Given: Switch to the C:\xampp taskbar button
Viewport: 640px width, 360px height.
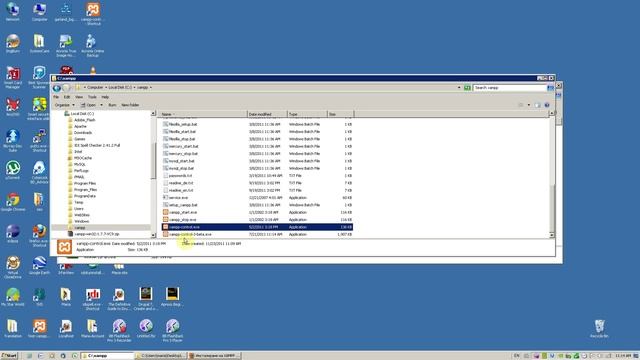Looking at the screenshot, I should (x=107, y=356).
